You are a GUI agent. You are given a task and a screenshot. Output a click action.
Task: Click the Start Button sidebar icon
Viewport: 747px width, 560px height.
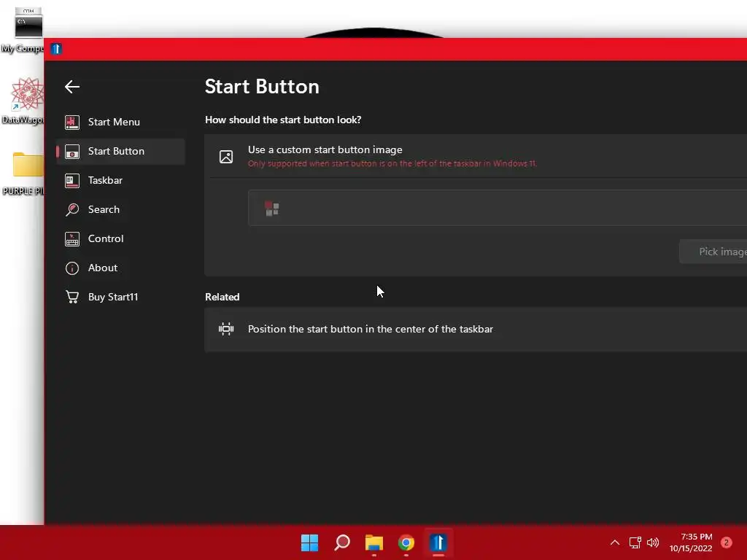(x=72, y=152)
